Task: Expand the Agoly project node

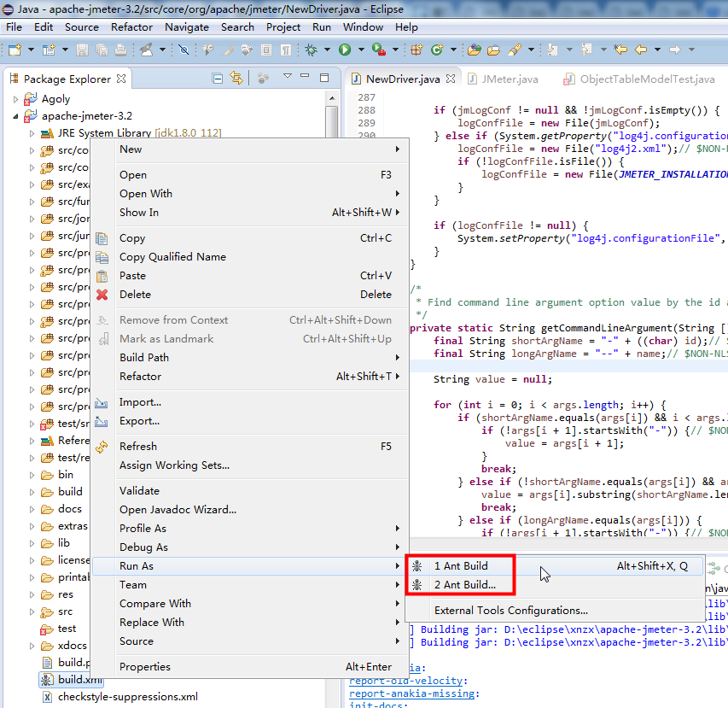Action: pos(15,99)
